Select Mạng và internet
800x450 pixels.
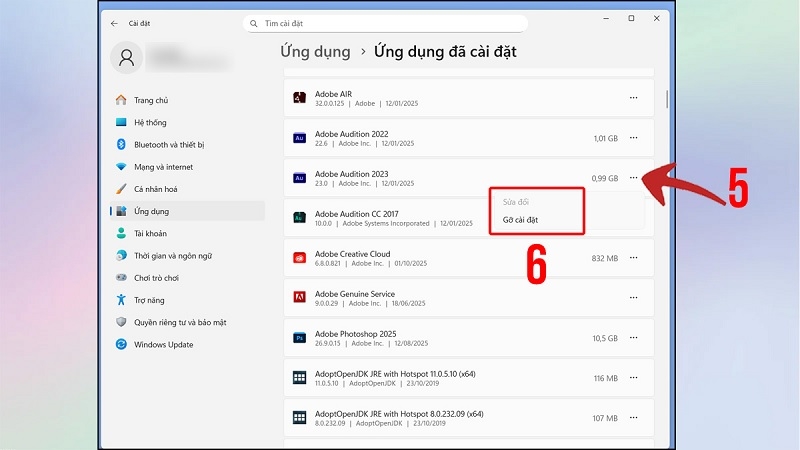point(187,167)
